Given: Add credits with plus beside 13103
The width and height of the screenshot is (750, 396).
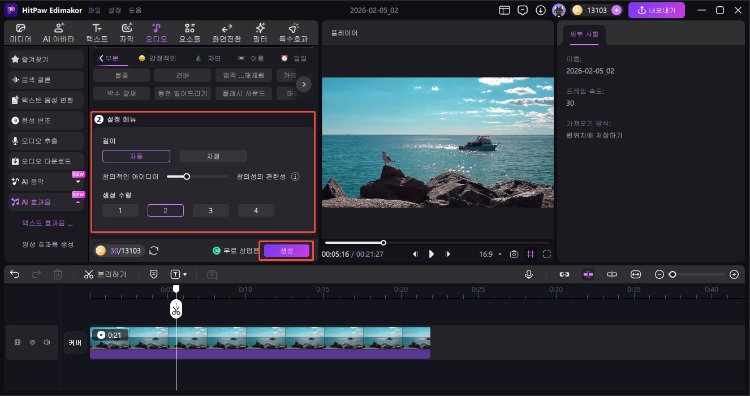Looking at the screenshot, I should [x=616, y=10].
